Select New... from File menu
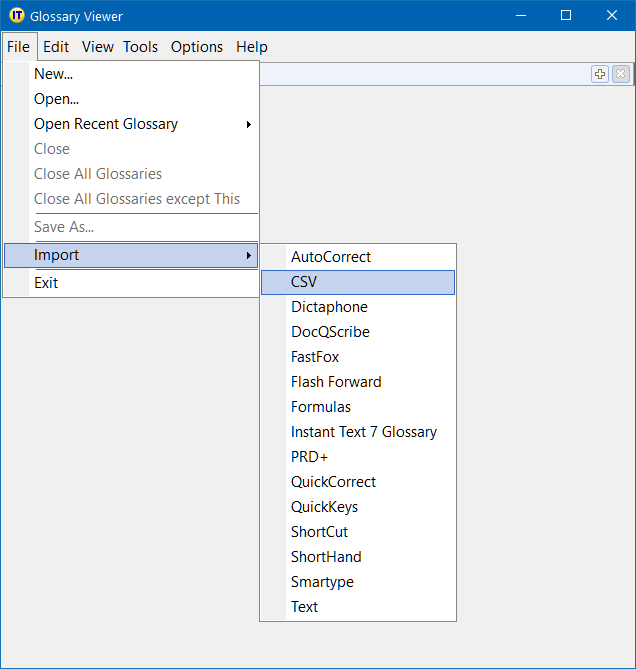636x669 pixels. coord(54,74)
